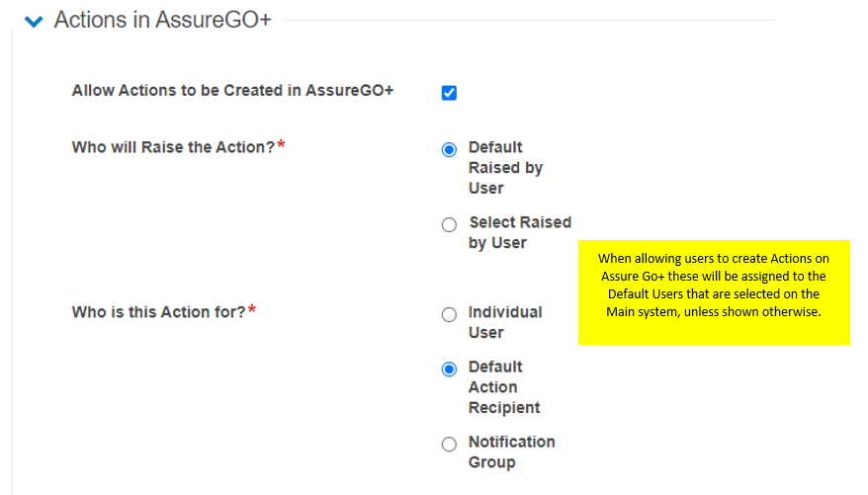Click the Actions in AssureGO+ section title

point(162,20)
